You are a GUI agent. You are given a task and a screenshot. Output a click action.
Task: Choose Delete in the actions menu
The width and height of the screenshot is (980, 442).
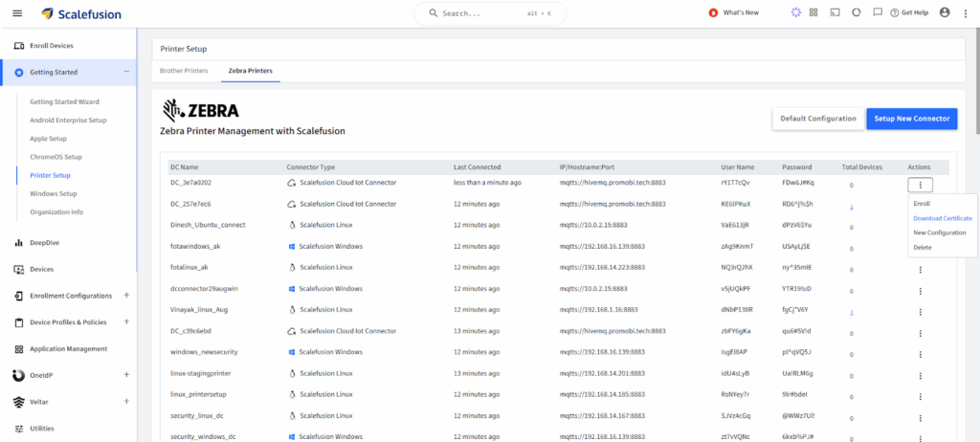pos(923,247)
